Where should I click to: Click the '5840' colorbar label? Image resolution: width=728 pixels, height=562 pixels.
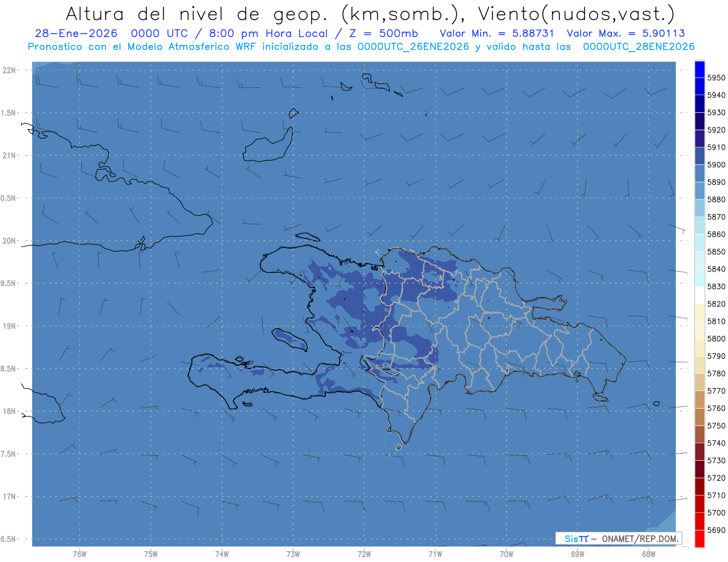click(716, 269)
